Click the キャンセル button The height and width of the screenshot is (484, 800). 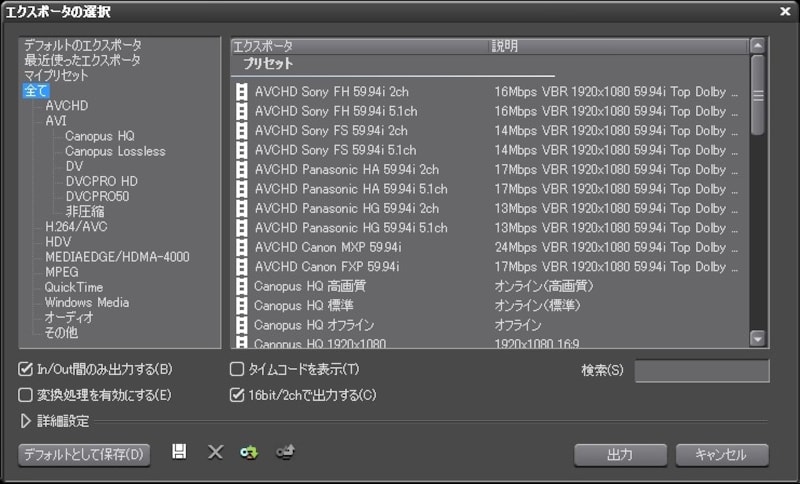tap(721, 454)
